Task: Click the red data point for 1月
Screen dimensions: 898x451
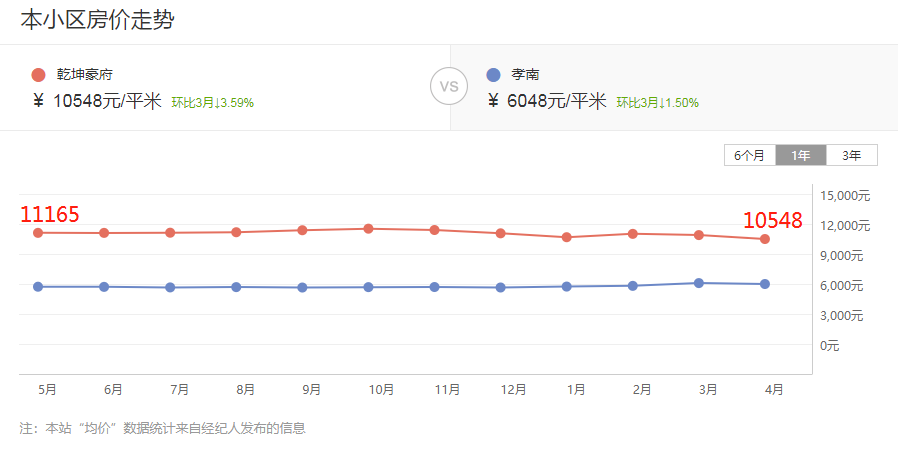Action: 567,237
